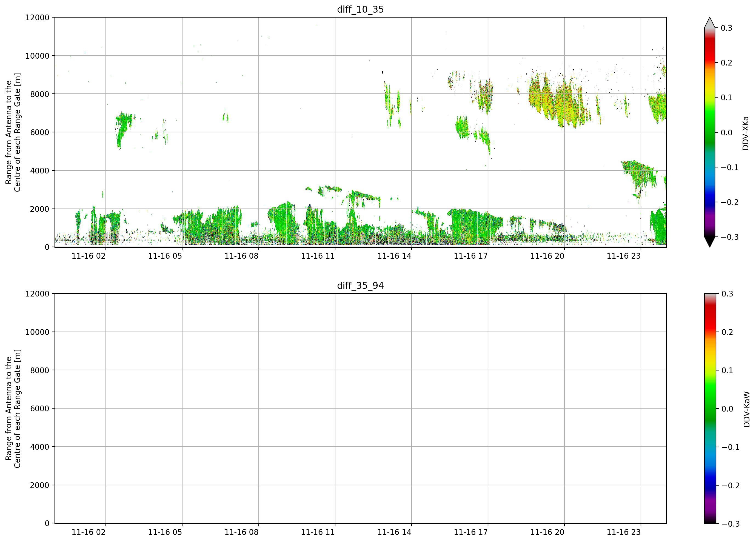Click the '11-16 14' x tick in diff_35_94 plot
The width and height of the screenshot is (756, 542).
click(394, 532)
